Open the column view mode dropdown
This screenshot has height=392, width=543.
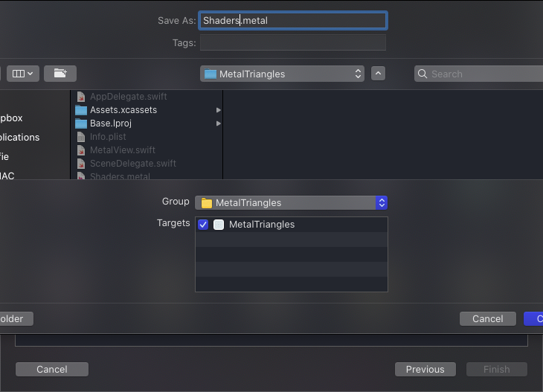tap(23, 74)
